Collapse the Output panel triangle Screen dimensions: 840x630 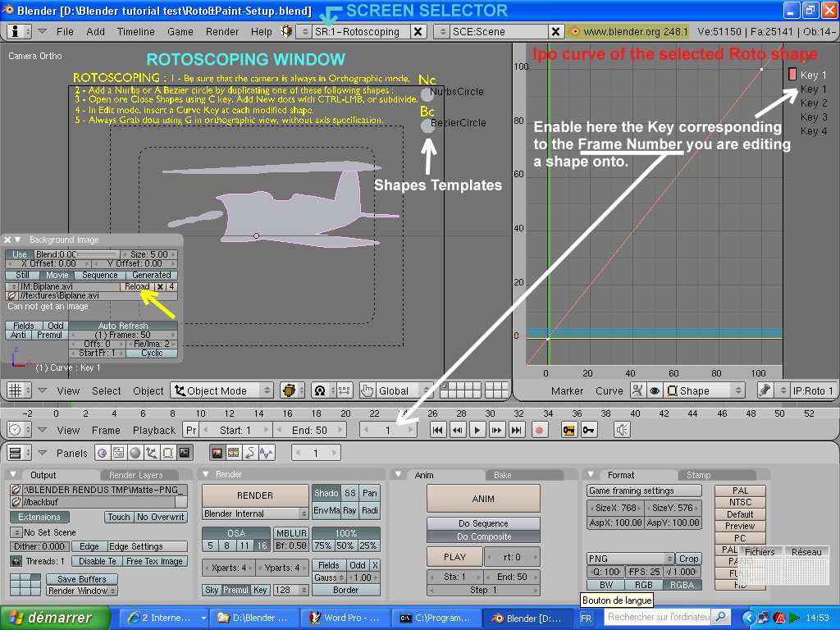coord(13,475)
